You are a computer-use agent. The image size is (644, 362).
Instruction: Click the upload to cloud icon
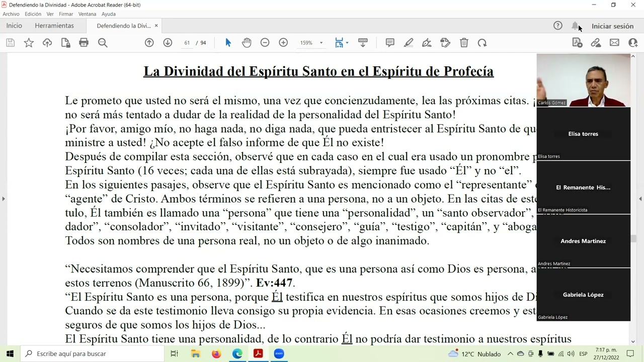click(47, 43)
